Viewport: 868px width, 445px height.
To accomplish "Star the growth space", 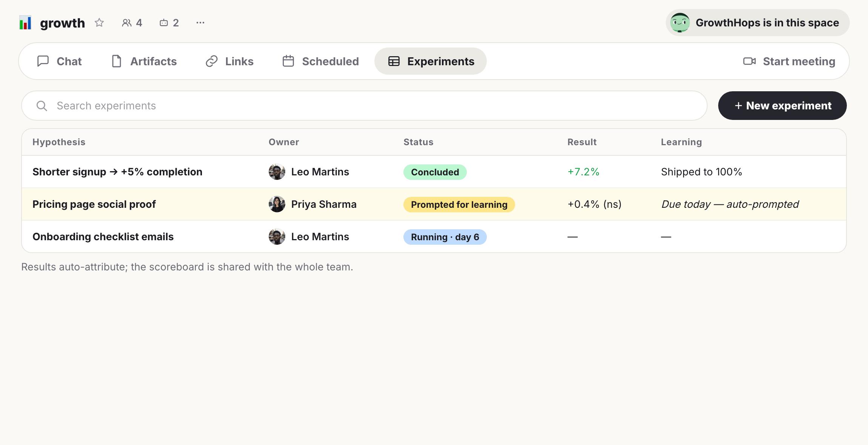I will (99, 23).
